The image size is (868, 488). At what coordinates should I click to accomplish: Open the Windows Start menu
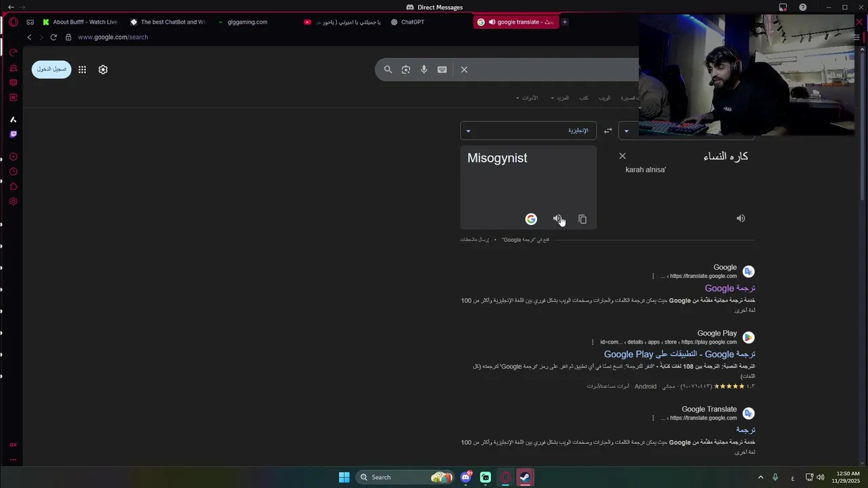click(x=344, y=477)
